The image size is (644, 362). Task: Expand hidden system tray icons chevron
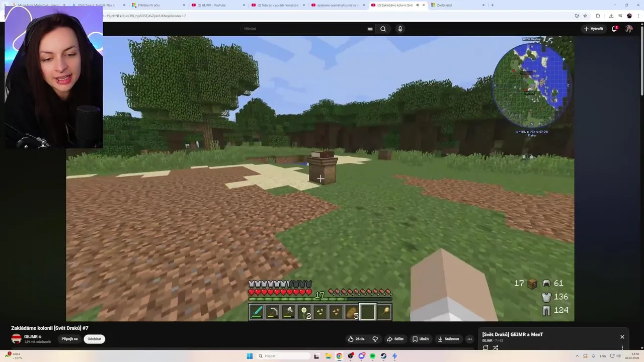coord(577,356)
